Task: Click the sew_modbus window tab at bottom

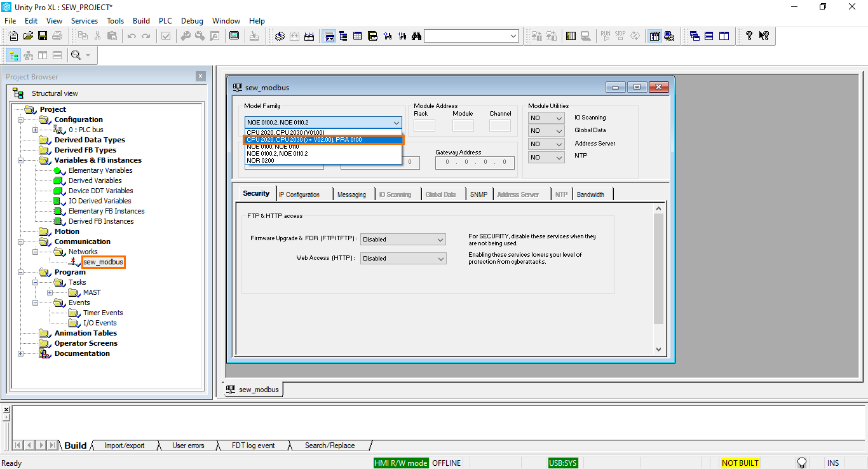Action: (x=254, y=390)
